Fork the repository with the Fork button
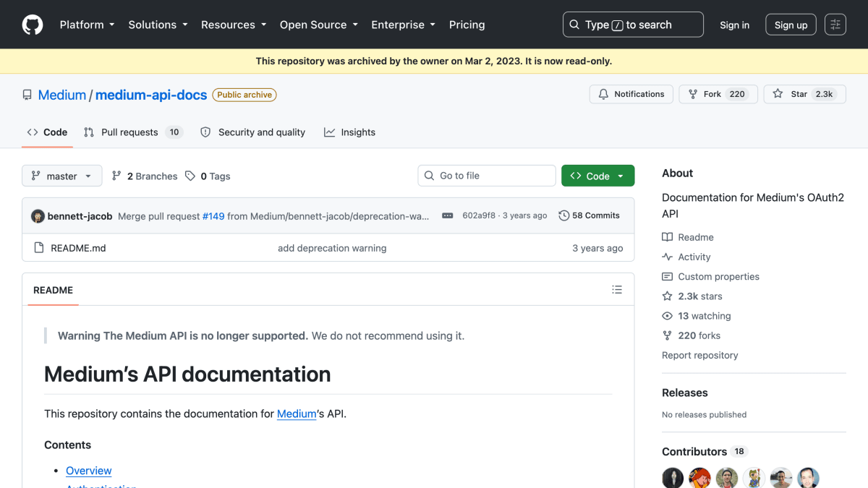Viewport: 868px width, 488px height. [x=718, y=94]
